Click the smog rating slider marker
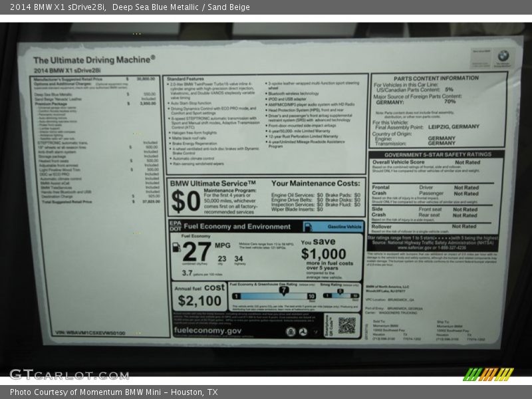This screenshot has height=399, width=532. click(x=338, y=291)
